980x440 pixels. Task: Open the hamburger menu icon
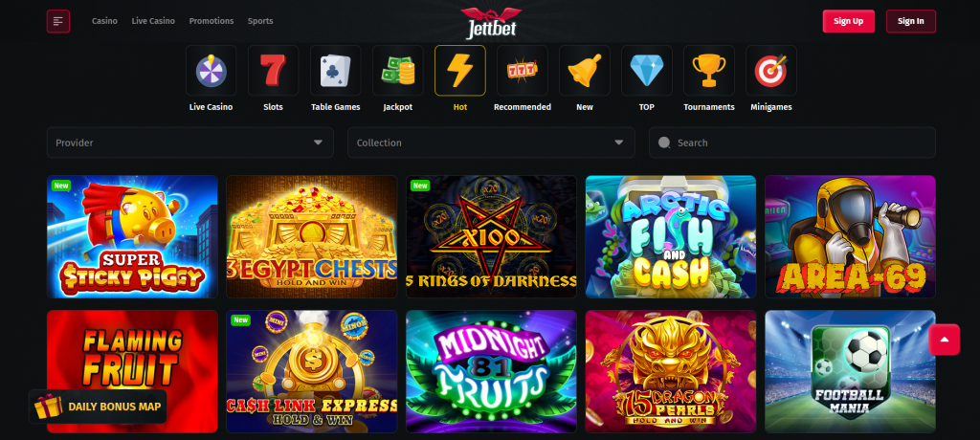(58, 21)
